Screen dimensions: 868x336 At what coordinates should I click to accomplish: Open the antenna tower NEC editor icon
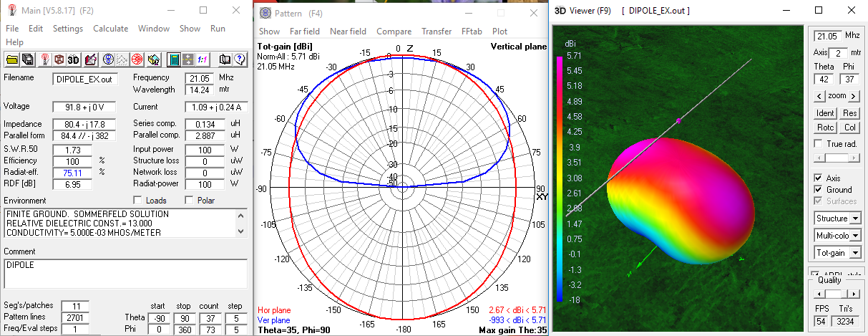coord(45,59)
